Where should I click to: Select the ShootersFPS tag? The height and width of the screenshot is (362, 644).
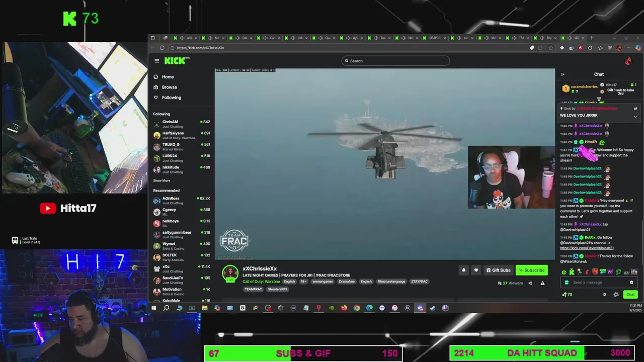(x=277, y=289)
